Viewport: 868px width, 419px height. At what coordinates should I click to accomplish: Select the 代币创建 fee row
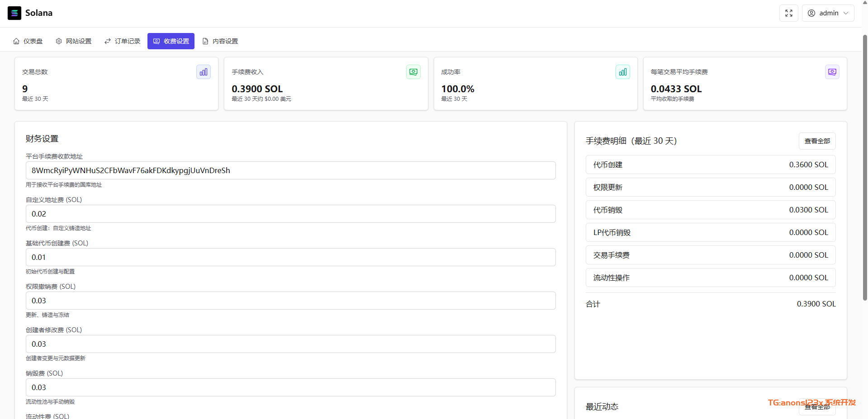(710, 165)
